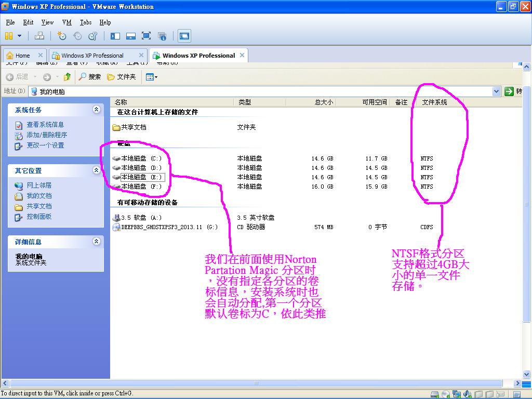The image size is (532, 399).
Task: Switch to the paused Windows XP Professional tab
Action: point(92,56)
